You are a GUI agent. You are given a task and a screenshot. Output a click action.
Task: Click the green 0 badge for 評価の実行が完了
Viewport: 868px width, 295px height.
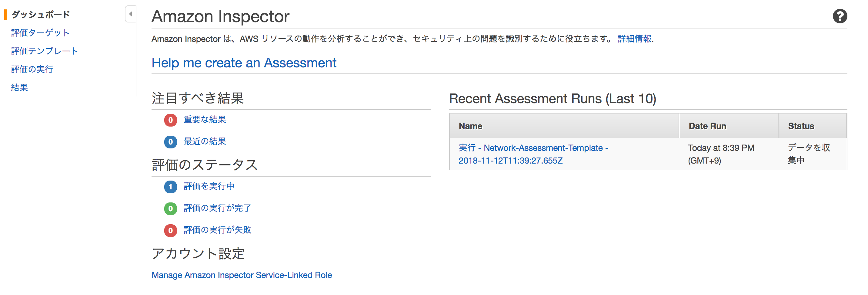click(x=171, y=209)
